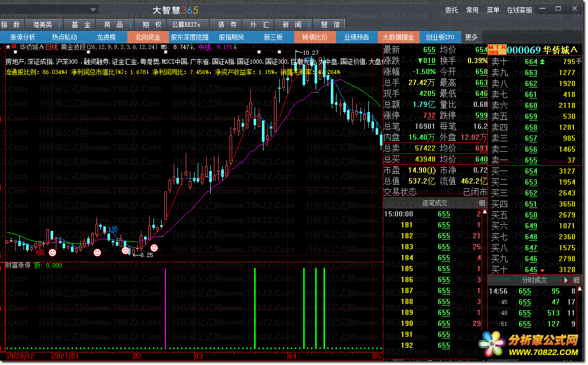The height and width of the screenshot is (365, 588).
Task: Click the circled 1 next to 市盈
Action: [x=432, y=170]
